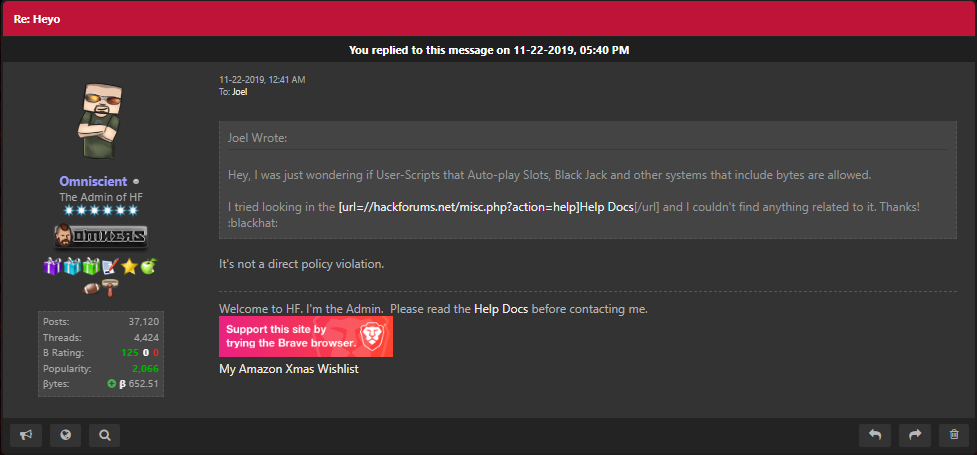Click the ':blackhat:' text in quote
This screenshot has height=455, width=977.
[252, 223]
